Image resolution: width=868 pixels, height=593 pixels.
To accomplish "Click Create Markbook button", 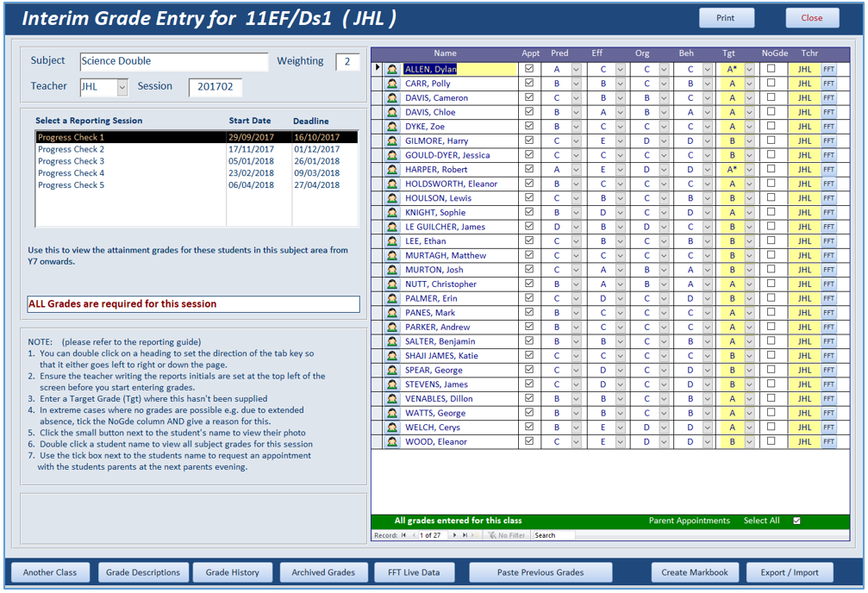I will point(695,572).
